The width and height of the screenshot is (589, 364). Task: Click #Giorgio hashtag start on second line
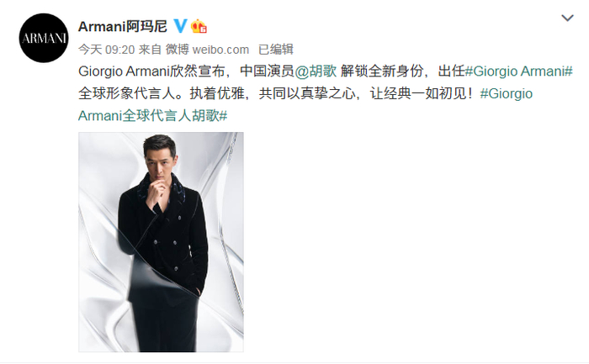click(506, 93)
